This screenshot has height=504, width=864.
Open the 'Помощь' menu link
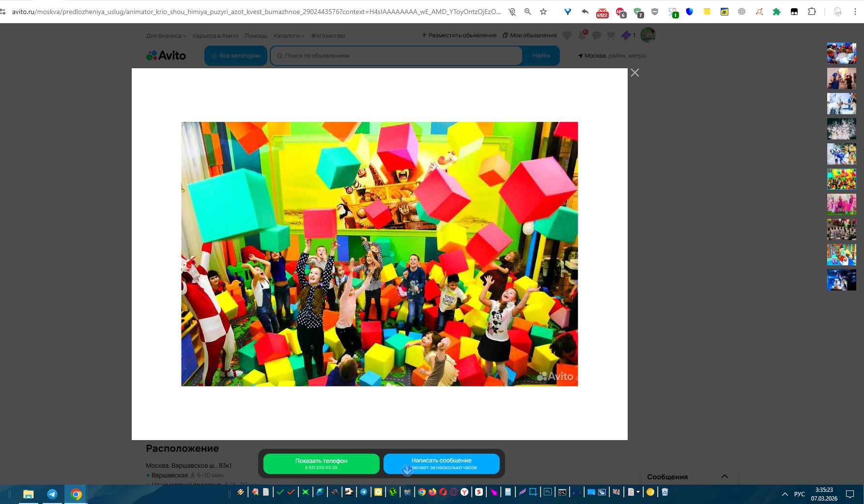click(x=256, y=36)
